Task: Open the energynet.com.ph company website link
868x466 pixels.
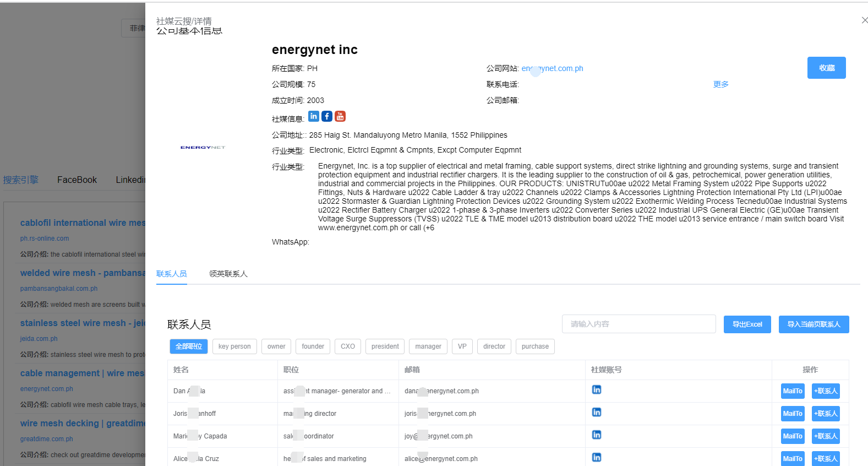Action: pos(552,68)
